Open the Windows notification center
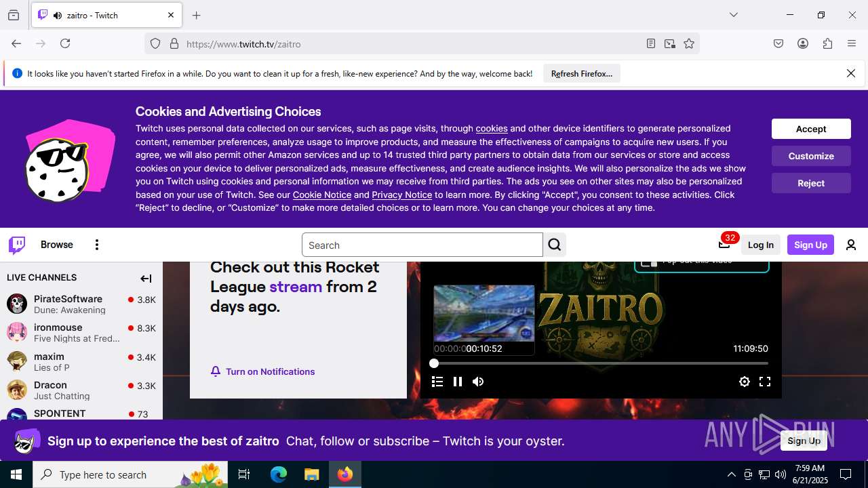The width and height of the screenshot is (868, 488). click(x=846, y=474)
